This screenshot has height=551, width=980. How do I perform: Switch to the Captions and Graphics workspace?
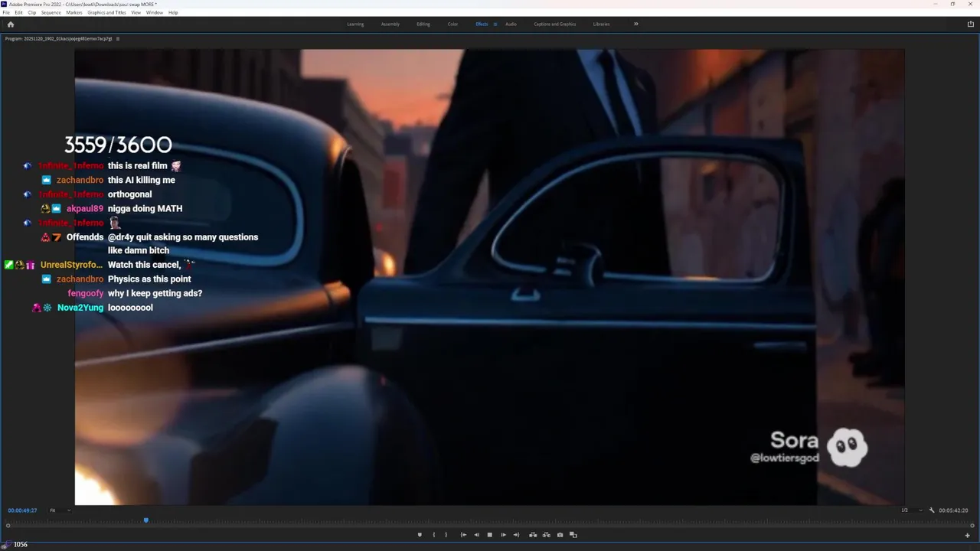click(555, 24)
